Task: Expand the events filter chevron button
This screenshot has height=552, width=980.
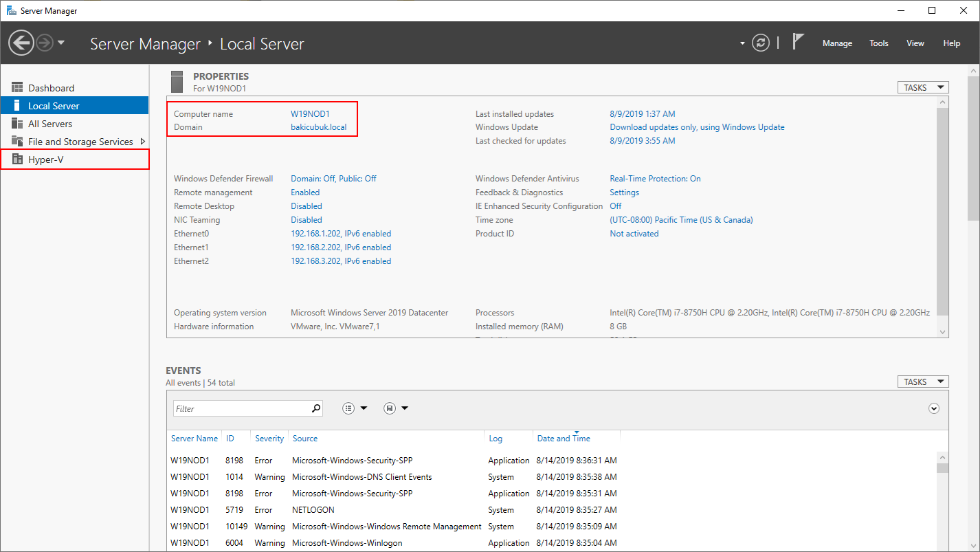Action: click(x=934, y=408)
